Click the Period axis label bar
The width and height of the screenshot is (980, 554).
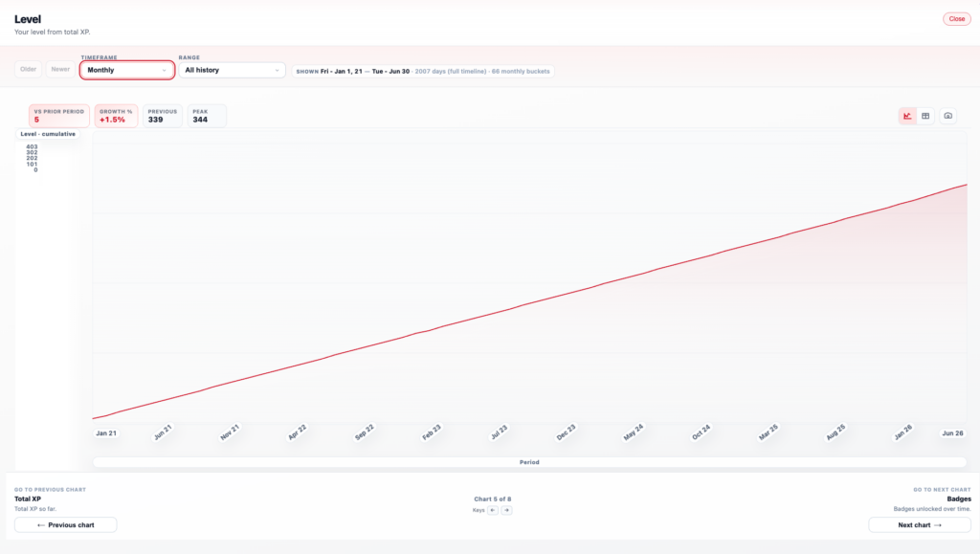[529, 462]
